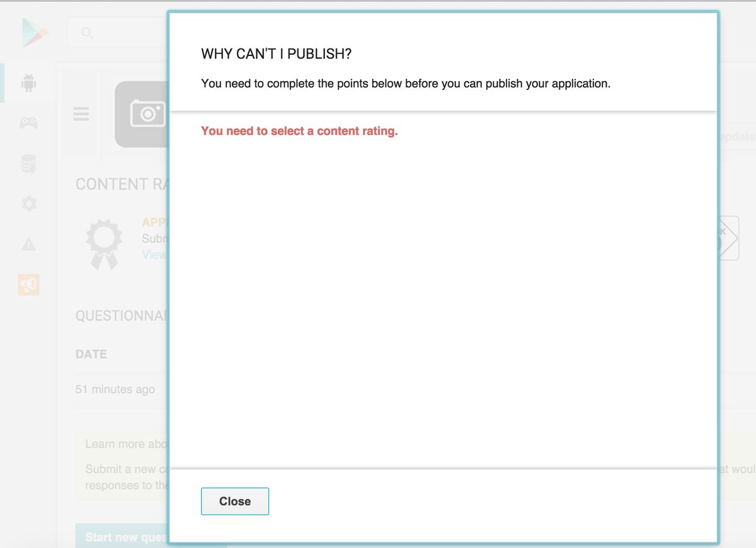Click the orange megaphone announcements icon
Viewport: 756px width, 548px height.
coord(28,285)
